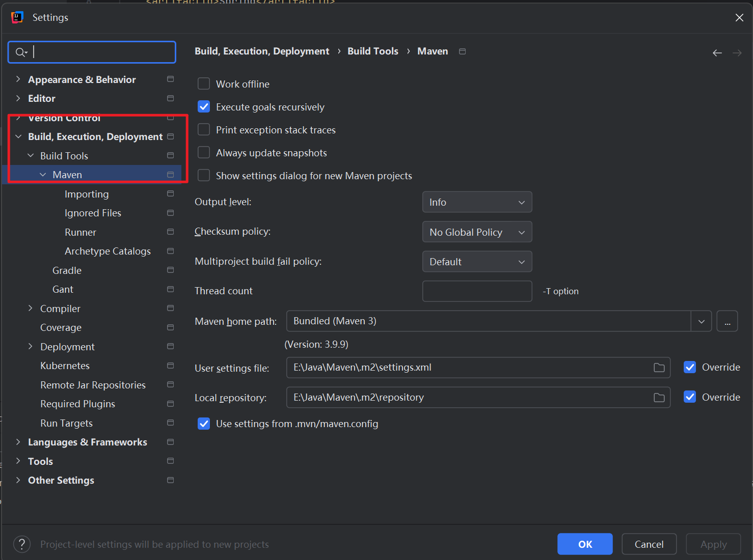Click project-level icon next to Maven breadcrumb
The image size is (753, 560).
pyautogui.click(x=463, y=51)
